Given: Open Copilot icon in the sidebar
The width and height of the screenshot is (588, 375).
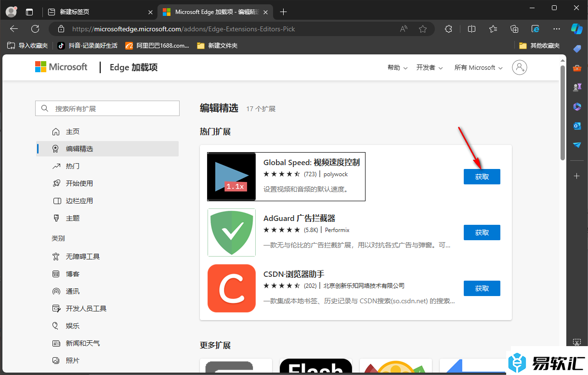Looking at the screenshot, I should click(x=577, y=28).
